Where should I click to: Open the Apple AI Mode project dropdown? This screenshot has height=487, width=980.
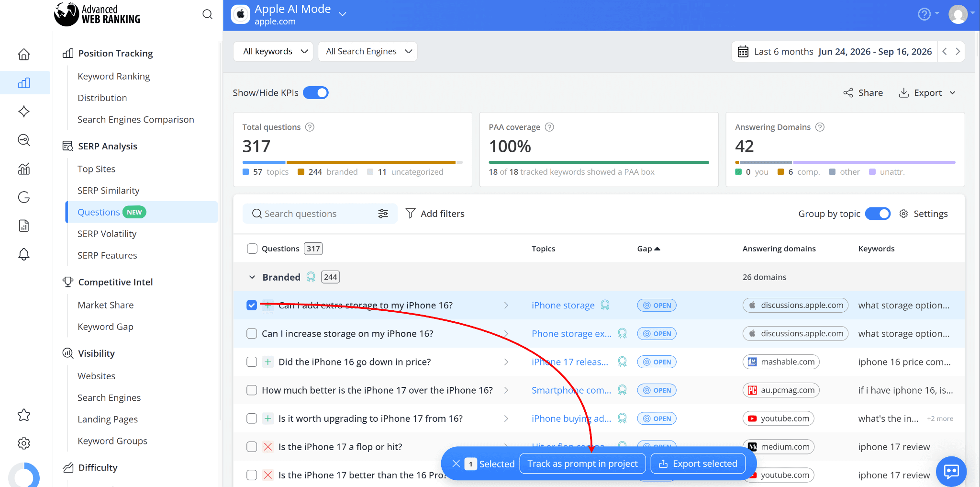pyautogui.click(x=342, y=14)
